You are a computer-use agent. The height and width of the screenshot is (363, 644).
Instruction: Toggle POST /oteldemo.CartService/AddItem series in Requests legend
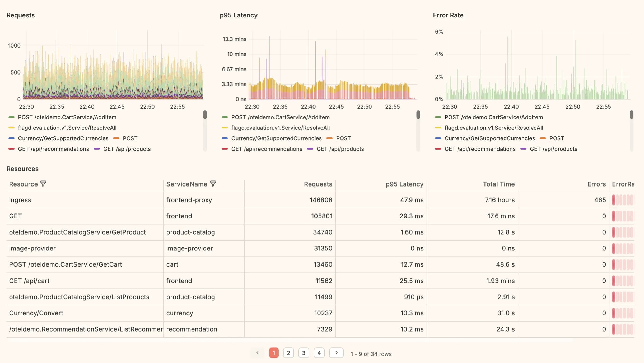[x=67, y=117]
